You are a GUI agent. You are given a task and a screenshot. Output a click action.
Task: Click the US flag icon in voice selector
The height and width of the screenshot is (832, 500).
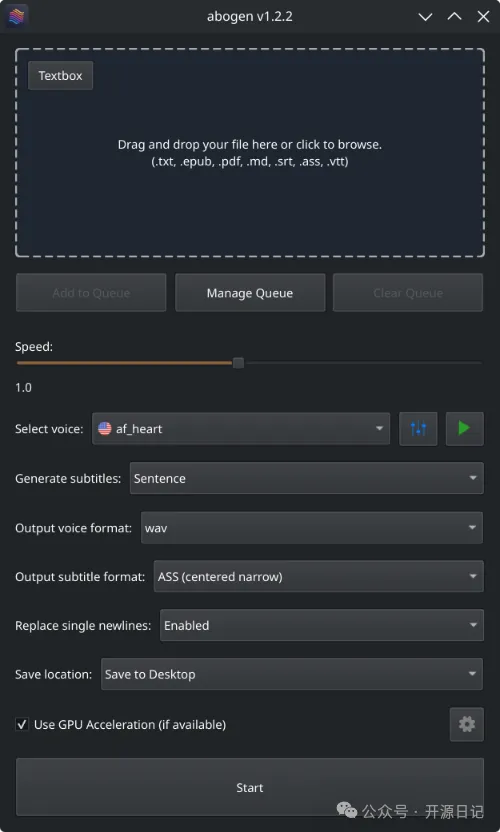[x=105, y=428]
